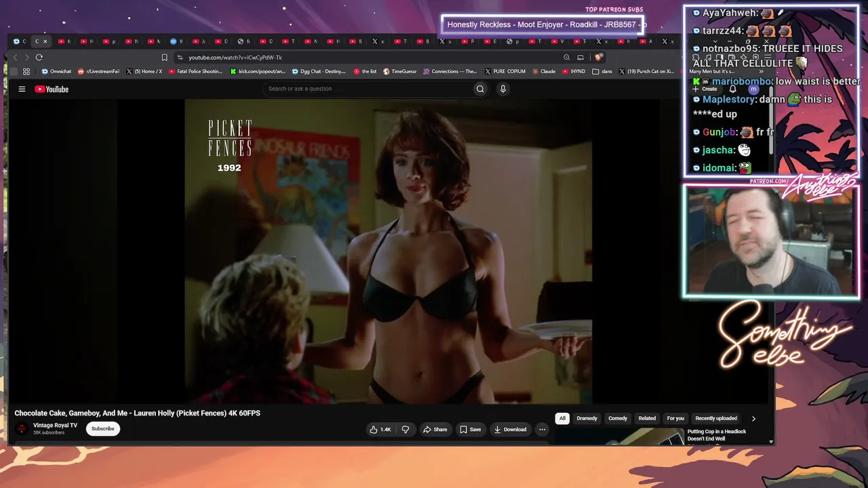Open the PURE COPIUM bookmark
The width and height of the screenshot is (868, 488).
505,71
